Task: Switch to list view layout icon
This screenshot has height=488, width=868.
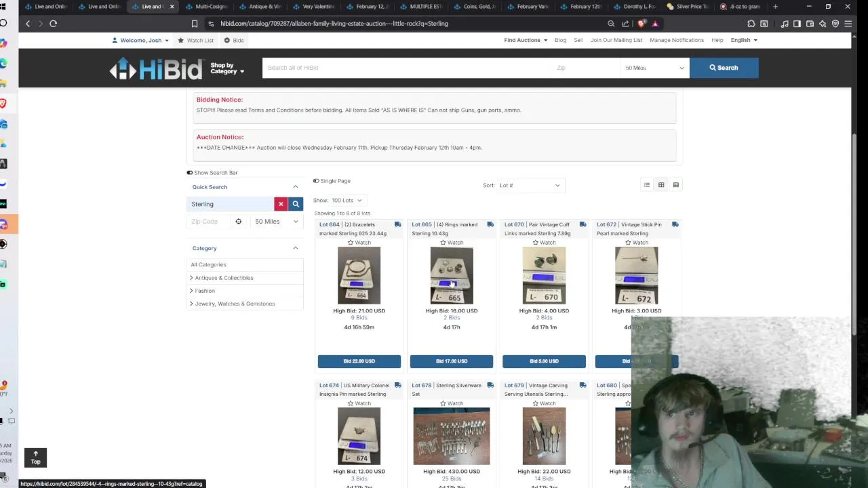Action: (x=647, y=185)
